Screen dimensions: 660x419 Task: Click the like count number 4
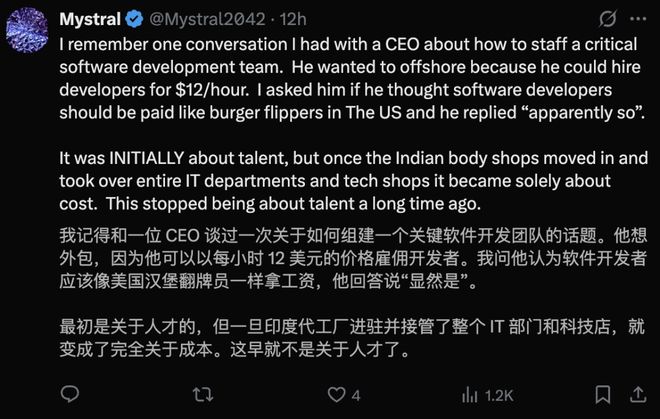(x=356, y=396)
